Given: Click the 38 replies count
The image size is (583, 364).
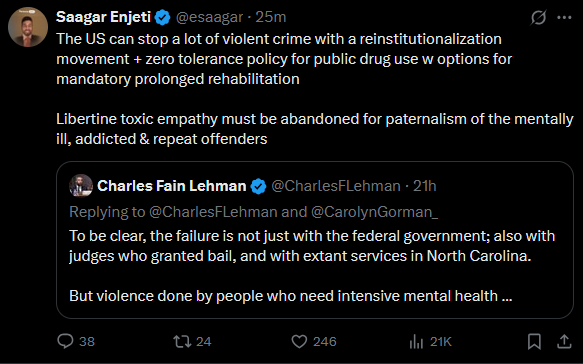Looking at the screenshot, I should point(87,342).
